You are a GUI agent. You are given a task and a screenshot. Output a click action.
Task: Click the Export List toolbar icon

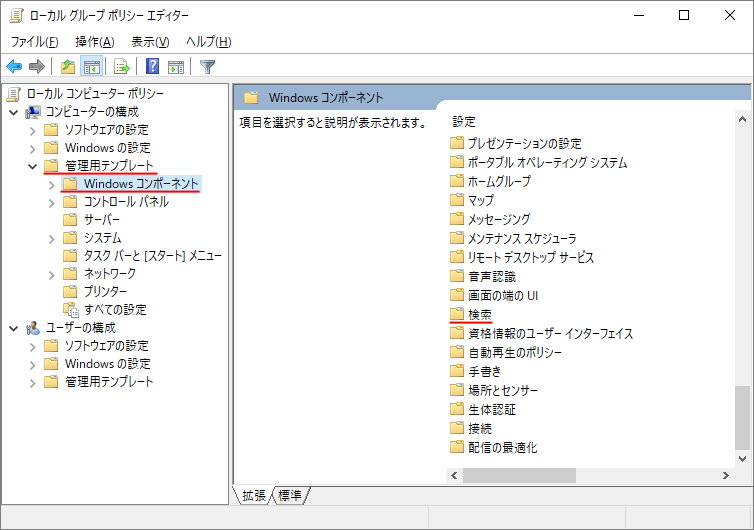(x=122, y=66)
